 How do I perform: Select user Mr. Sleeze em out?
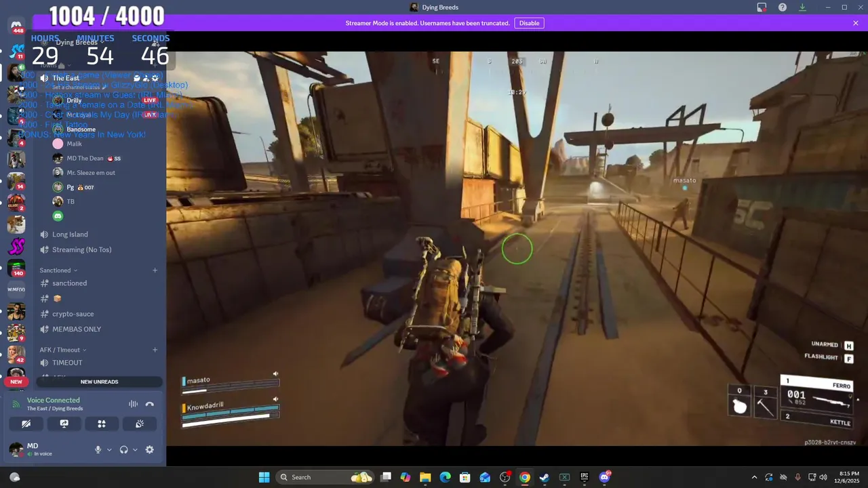(x=91, y=173)
